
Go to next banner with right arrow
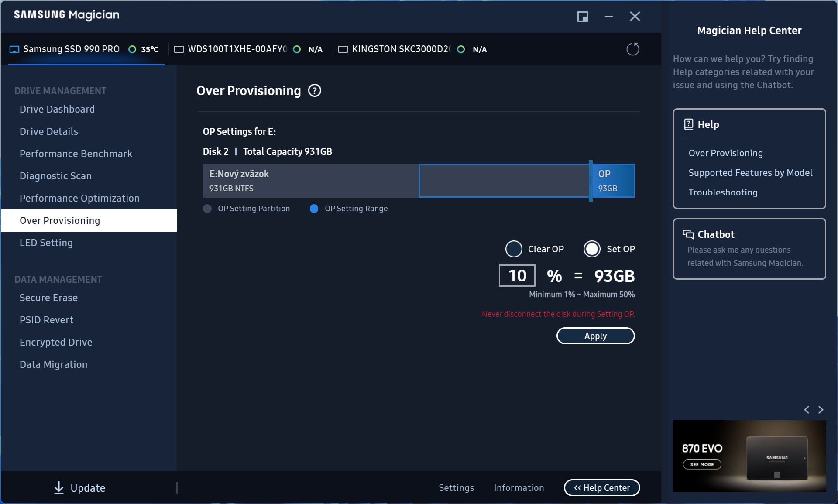click(x=821, y=410)
